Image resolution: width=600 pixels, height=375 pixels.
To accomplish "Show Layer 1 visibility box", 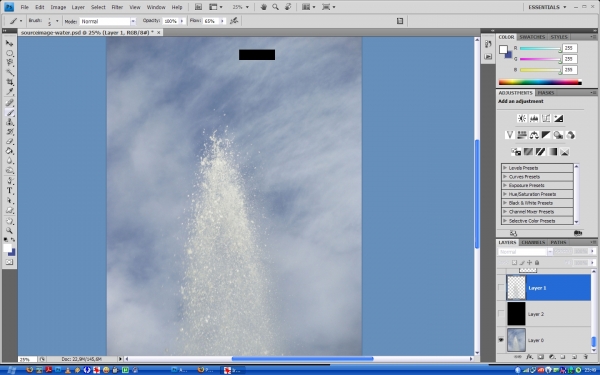I will point(501,287).
